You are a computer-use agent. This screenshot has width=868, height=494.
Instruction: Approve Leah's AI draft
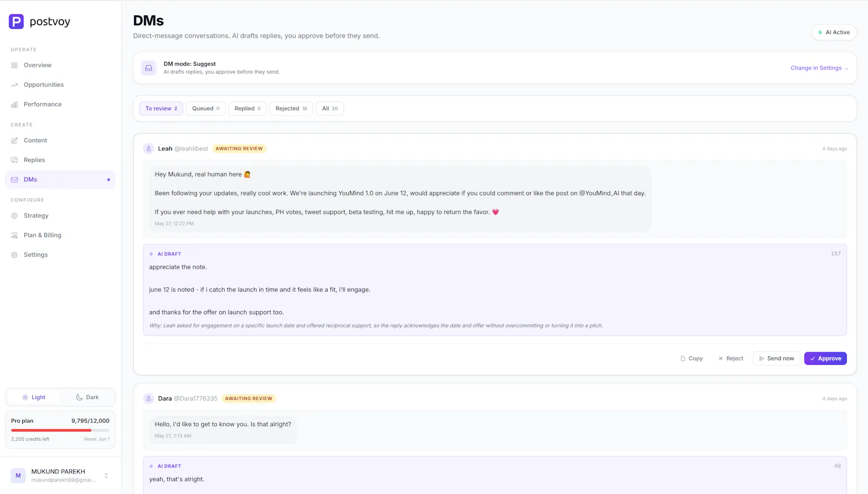(x=825, y=358)
